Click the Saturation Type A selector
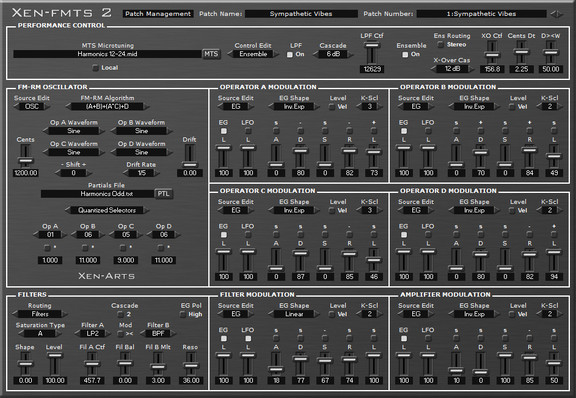Screen dimensions: 576x398 pyautogui.click(x=40, y=334)
